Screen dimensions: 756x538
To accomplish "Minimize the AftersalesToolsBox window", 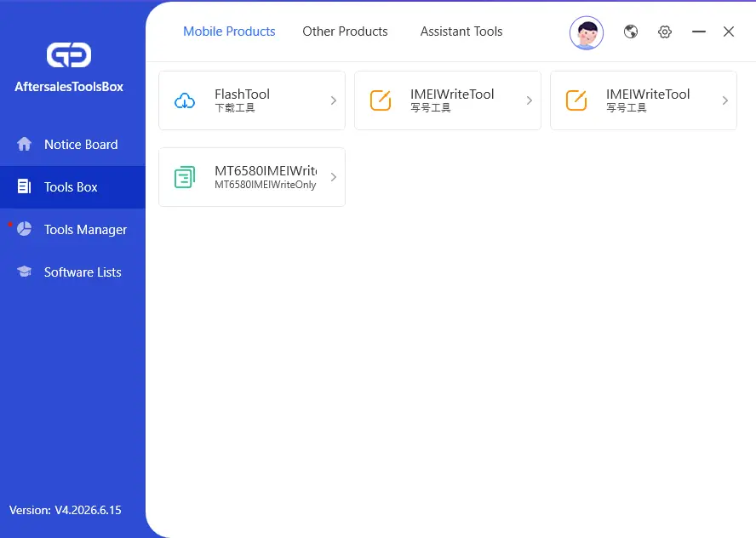I will click(699, 31).
